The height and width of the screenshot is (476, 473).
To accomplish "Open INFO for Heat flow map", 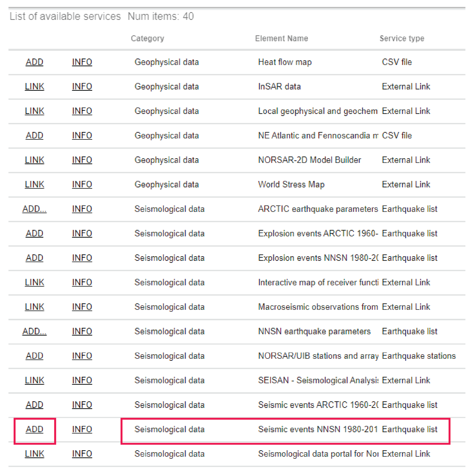I will (x=82, y=62).
